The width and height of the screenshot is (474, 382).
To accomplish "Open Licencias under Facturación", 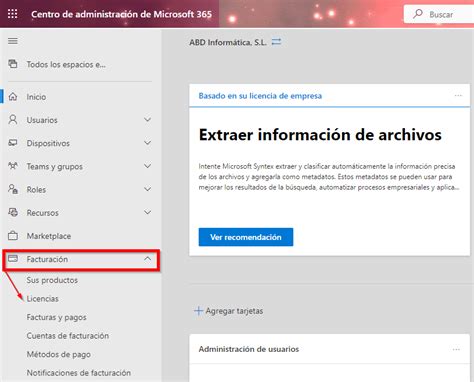I will pyautogui.click(x=43, y=299).
